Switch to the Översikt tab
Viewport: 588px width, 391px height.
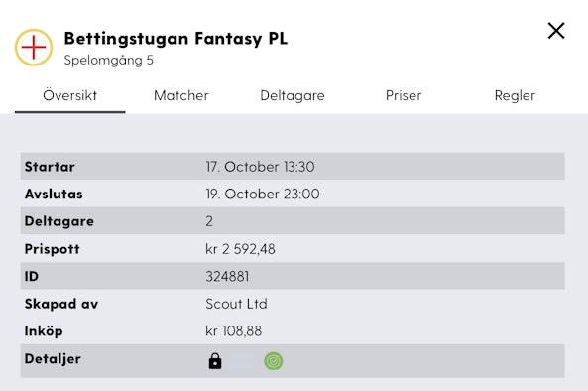pos(70,95)
